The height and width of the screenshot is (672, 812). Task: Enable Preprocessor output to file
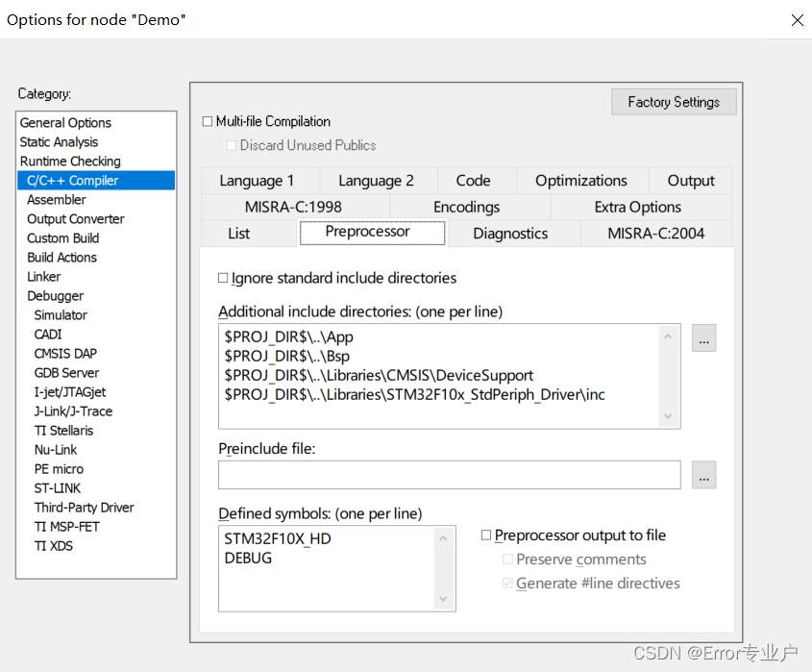pyautogui.click(x=485, y=535)
